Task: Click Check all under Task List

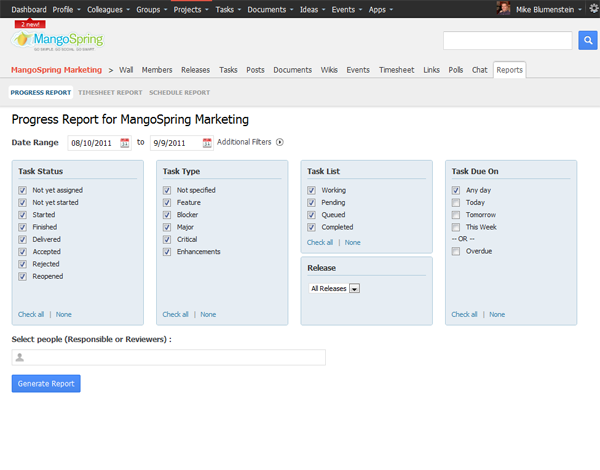Action: coord(320,243)
